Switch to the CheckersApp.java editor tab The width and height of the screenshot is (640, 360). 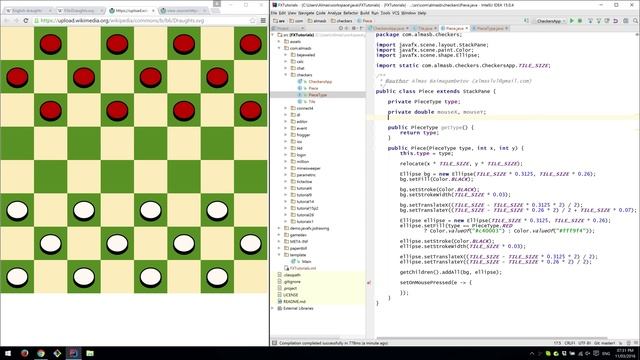click(x=388, y=28)
